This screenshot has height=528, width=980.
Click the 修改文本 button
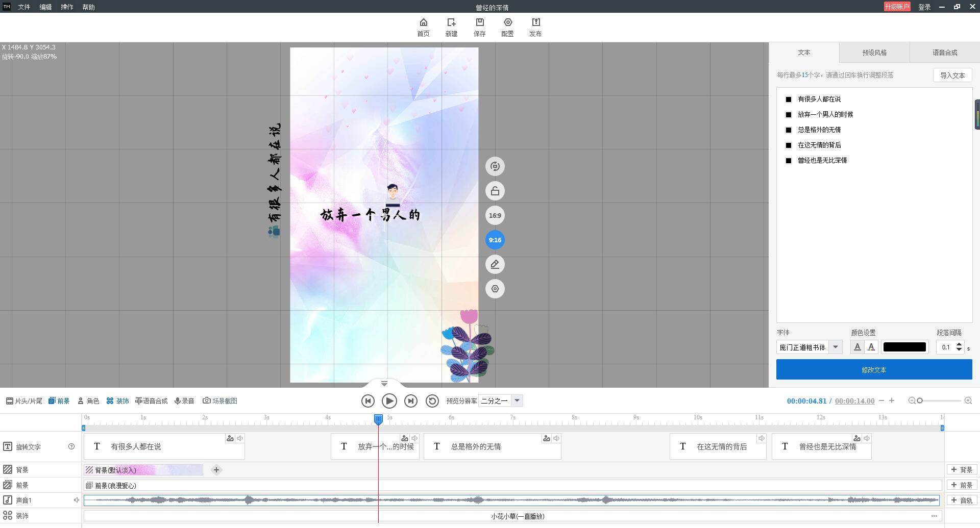[874, 369]
